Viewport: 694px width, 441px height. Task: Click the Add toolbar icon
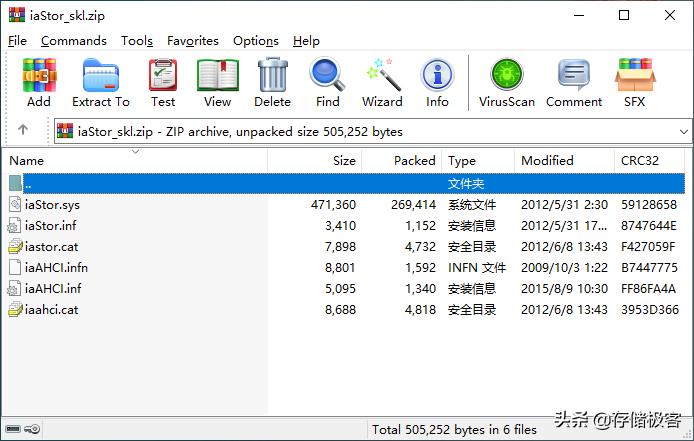coord(39,75)
